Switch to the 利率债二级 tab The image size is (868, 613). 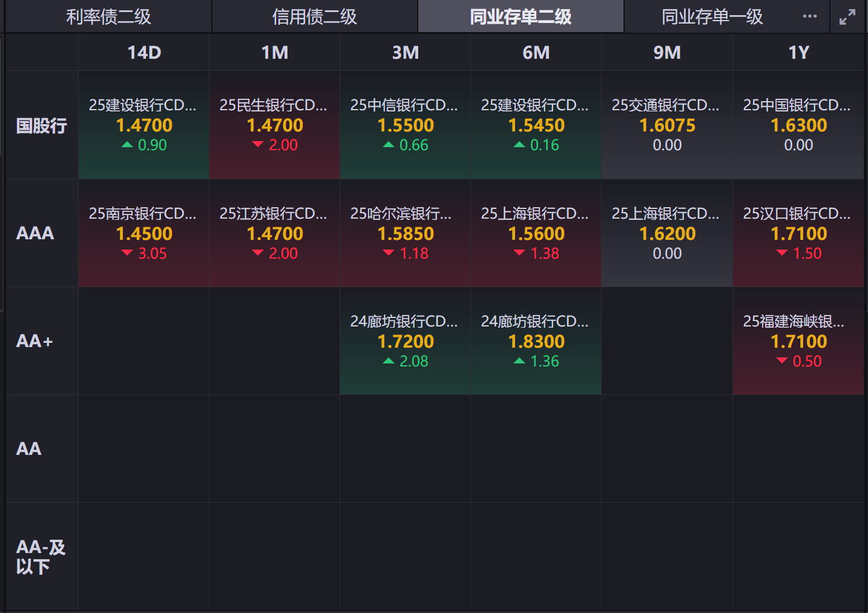[x=108, y=16]
